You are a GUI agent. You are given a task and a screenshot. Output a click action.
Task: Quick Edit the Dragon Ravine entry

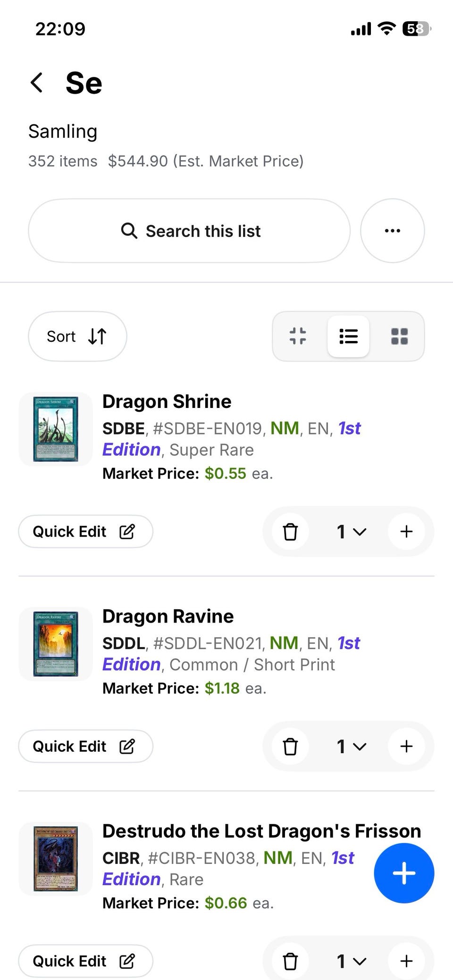coord(85,746)
